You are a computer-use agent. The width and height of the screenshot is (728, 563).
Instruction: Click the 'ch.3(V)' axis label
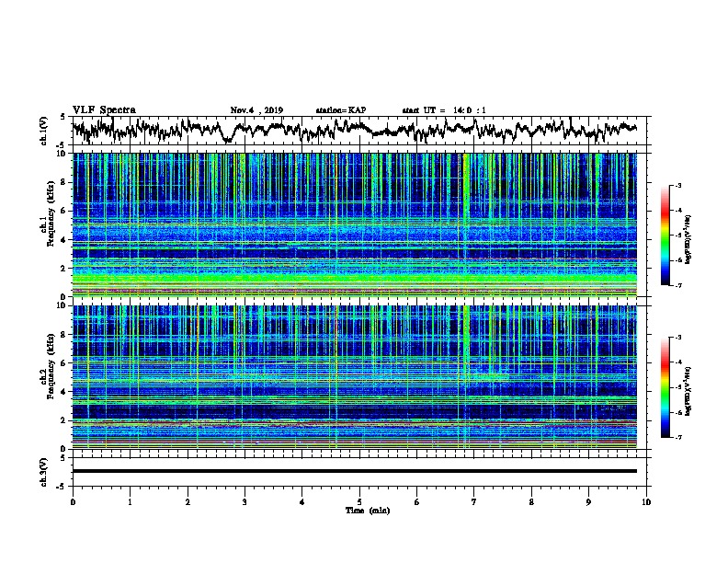pyautogui.click(x=44, y=472)
